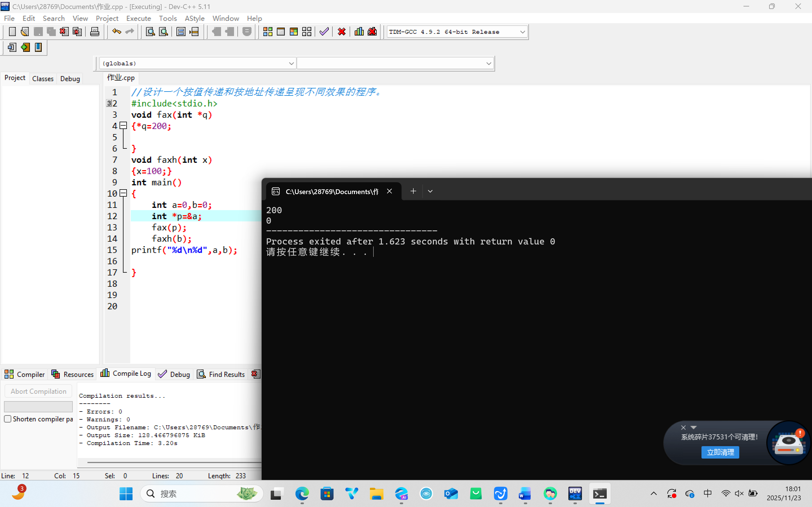This screenshot has height=507, width=812.
Task: Expand the (globals) scope dropdown
Action: coord(291,63)
